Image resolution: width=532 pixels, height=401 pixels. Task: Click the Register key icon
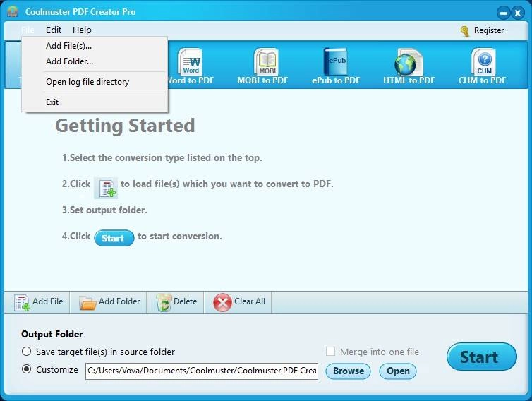click(464, 31)
